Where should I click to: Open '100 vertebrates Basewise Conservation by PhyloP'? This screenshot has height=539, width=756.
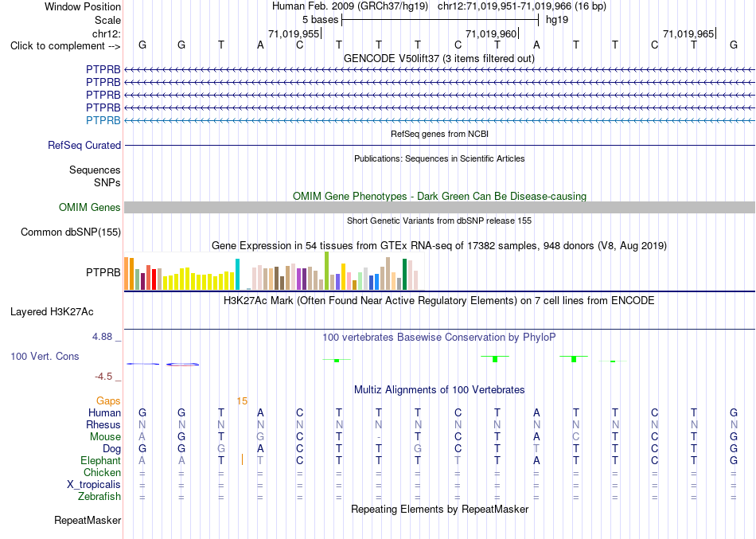439,338
